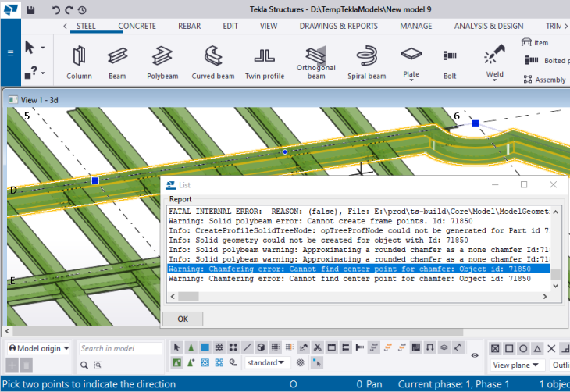Toggle the select parts blue square switch
This screenshot has height=392, width=570.
click(x=205, y=347)
